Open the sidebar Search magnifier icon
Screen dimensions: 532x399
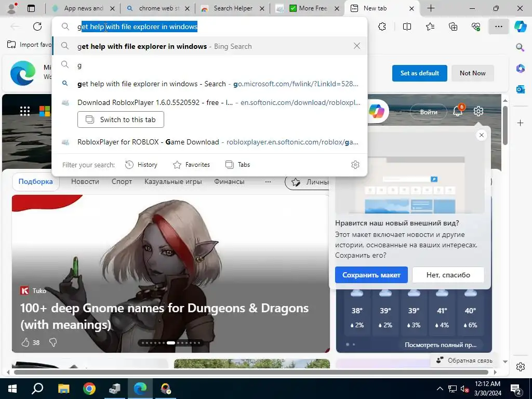coord(520,47)
